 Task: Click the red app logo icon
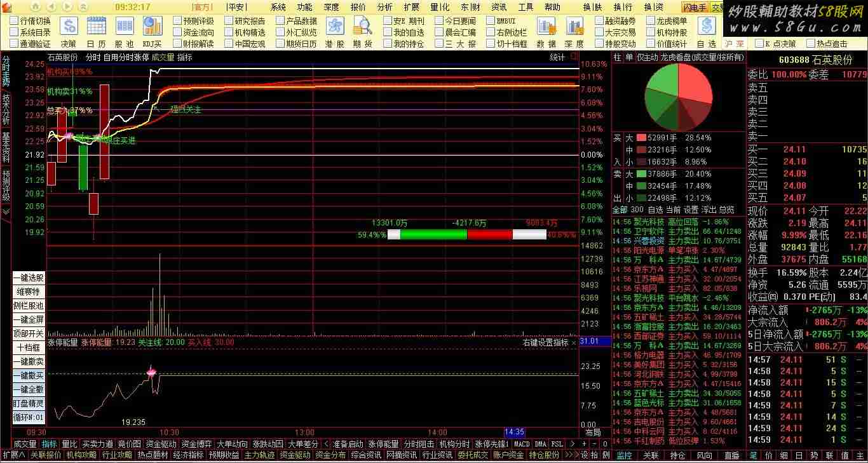[x=8, y=7]
